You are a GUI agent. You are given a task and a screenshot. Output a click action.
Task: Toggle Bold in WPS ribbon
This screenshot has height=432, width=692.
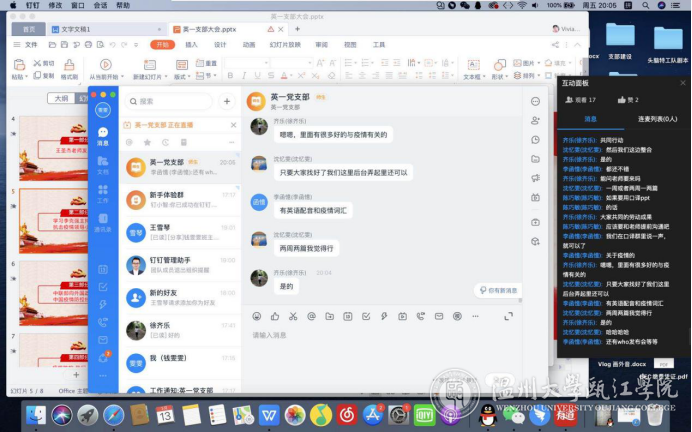pos(230,76)
